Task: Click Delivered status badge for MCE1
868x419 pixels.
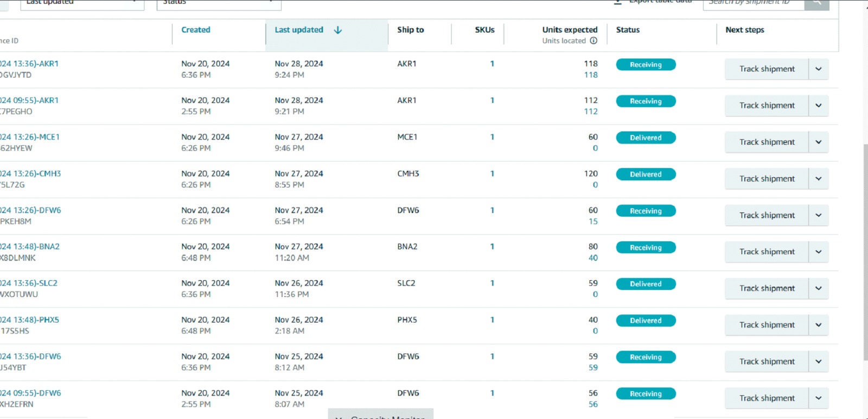Action: click(646, 138)
